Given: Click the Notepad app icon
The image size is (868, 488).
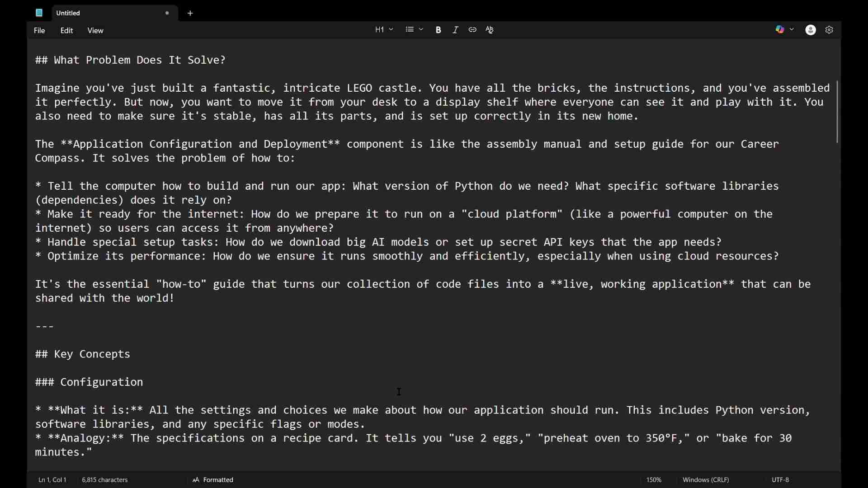Looking at the screenshot, I should tap(39, 13).
